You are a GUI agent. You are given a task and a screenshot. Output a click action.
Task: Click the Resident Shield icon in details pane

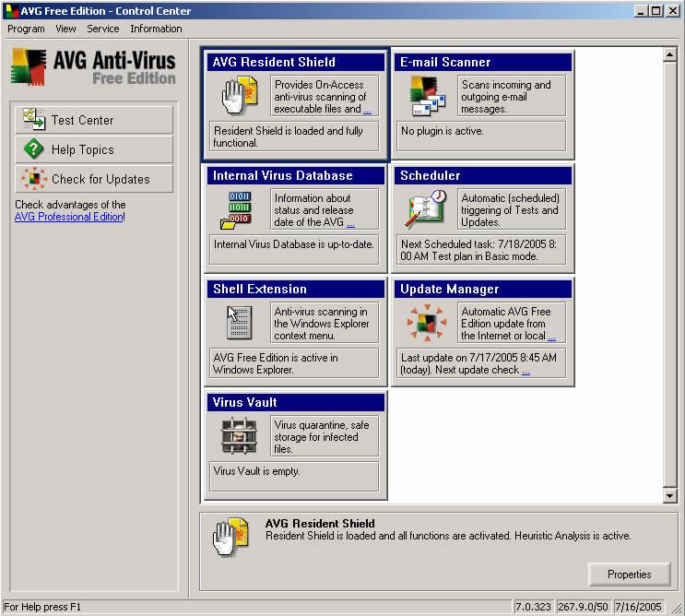pos(230,536)
